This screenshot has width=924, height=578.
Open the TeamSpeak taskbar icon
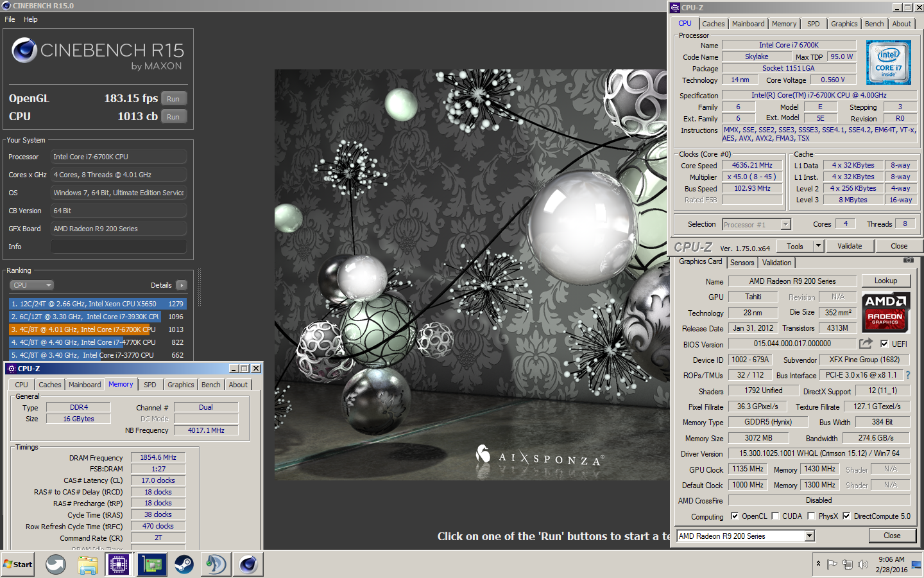pos(216,565)
